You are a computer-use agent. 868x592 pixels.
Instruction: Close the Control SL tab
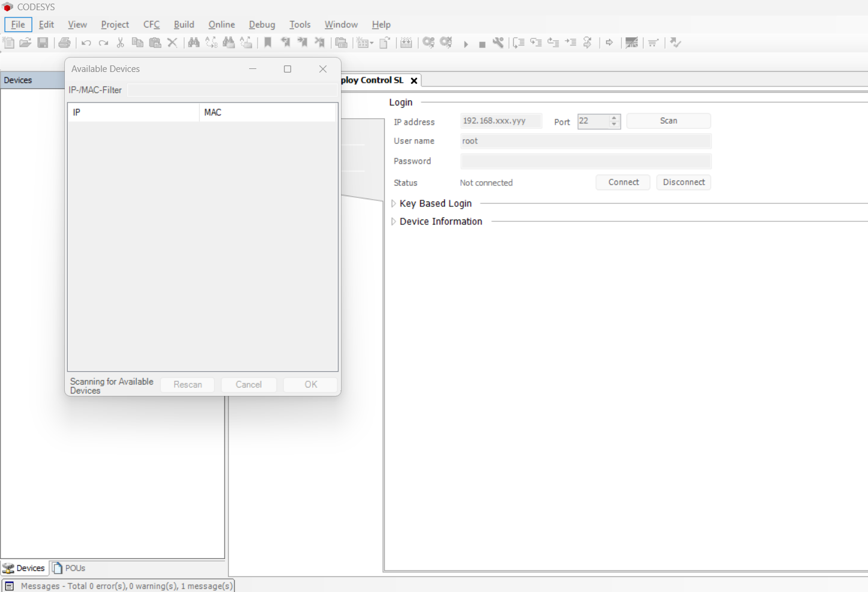(x=414, y=80)
